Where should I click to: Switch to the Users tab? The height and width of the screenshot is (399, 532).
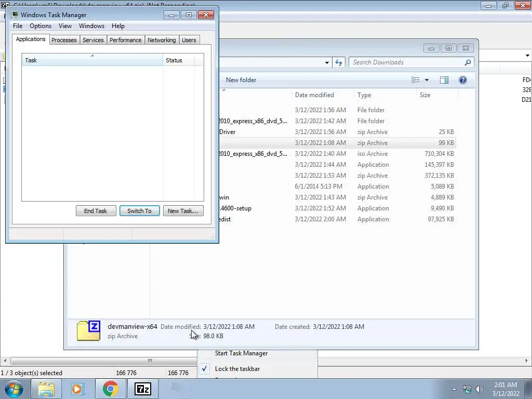[189, 40]
